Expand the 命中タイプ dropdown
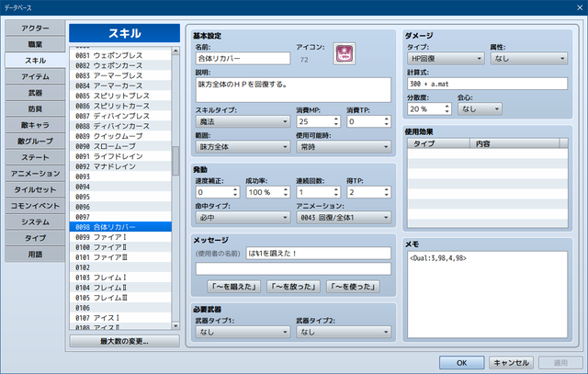588x374 pixels. pos(243,217)
